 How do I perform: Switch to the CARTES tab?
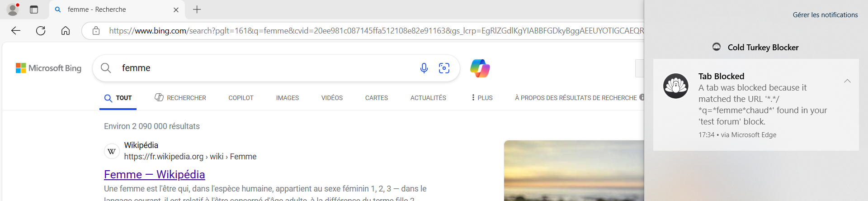(377, 98)
